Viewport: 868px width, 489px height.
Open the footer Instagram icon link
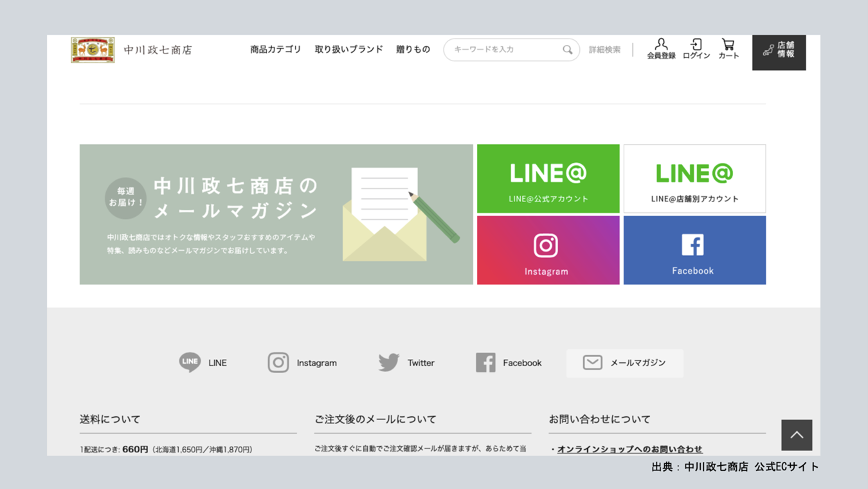tap(278, 362)
